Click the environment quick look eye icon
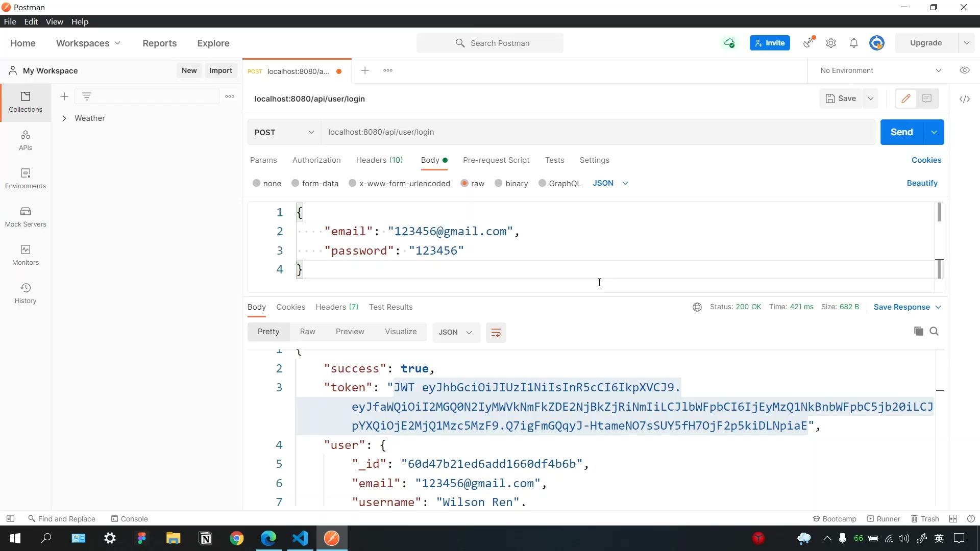This screenshot has height=551, width=980. coord(964,70)
